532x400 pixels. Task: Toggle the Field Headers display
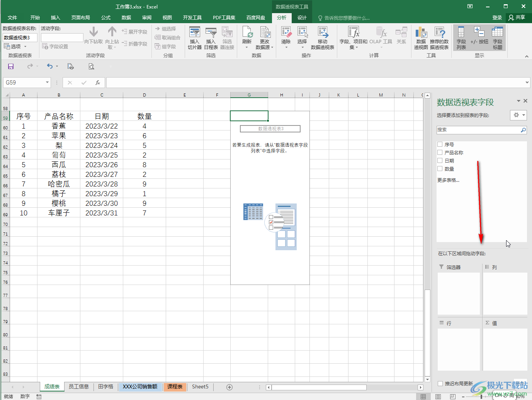coord(498,38)
